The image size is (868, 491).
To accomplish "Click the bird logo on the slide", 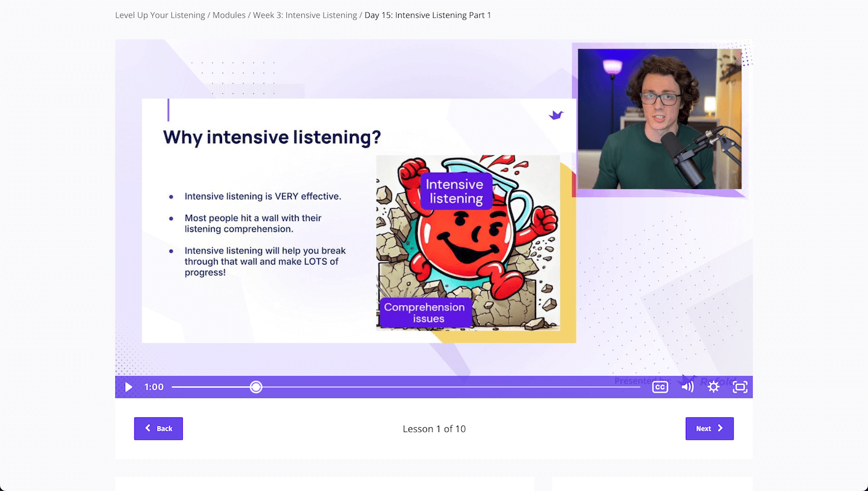I will coord(556,115).
